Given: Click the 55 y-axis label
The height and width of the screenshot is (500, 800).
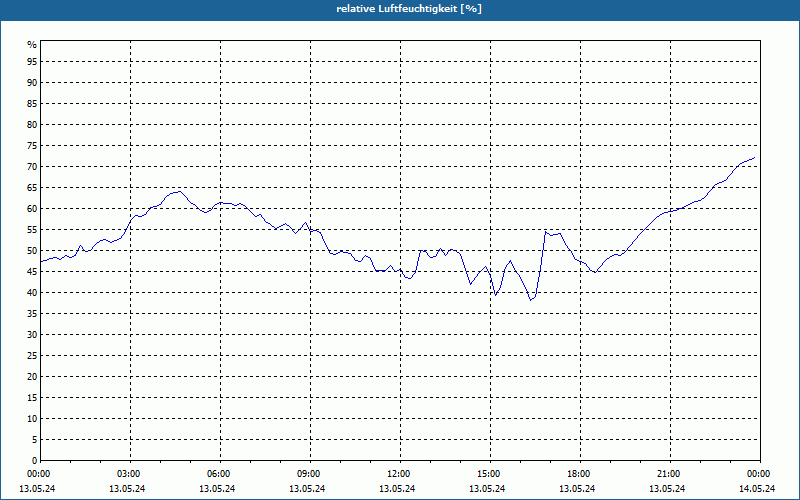Looking at the screenshot, I should point(32,230).
